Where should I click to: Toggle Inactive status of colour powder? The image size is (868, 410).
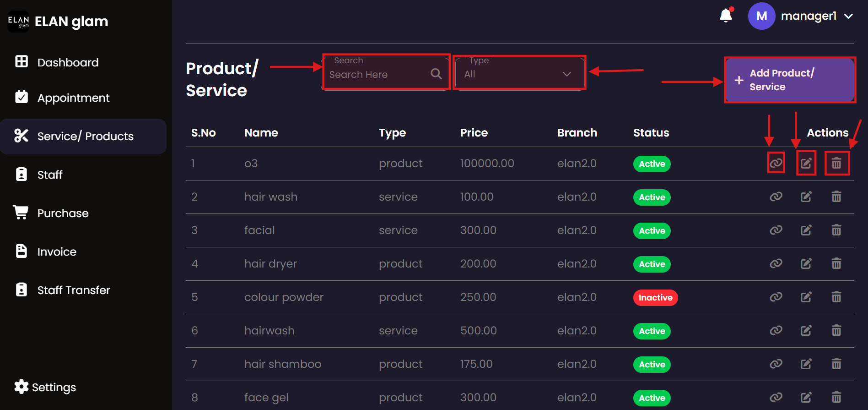click(655, 298)
